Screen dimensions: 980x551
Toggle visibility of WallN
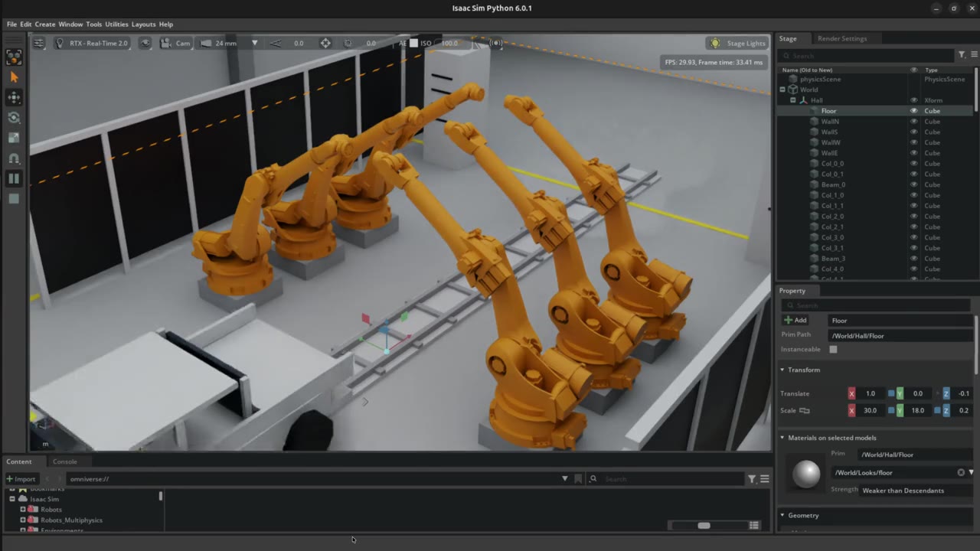click(x=913, y=122)
